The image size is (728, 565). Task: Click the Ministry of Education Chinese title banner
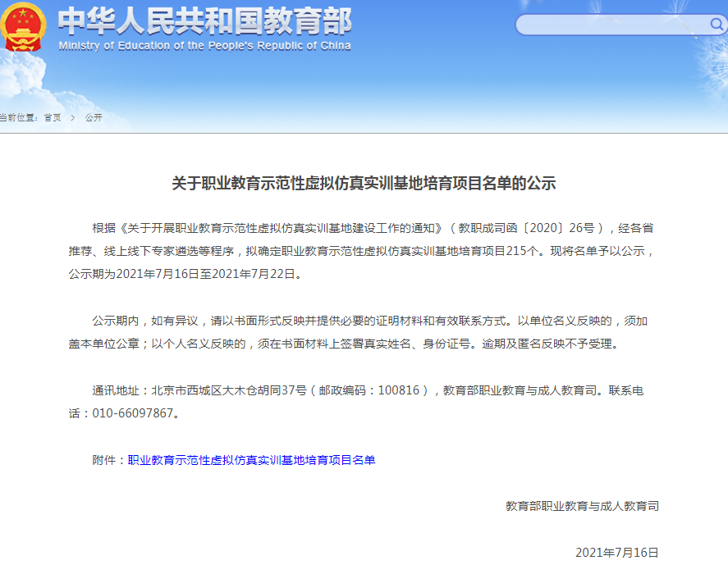coord(204,21)
